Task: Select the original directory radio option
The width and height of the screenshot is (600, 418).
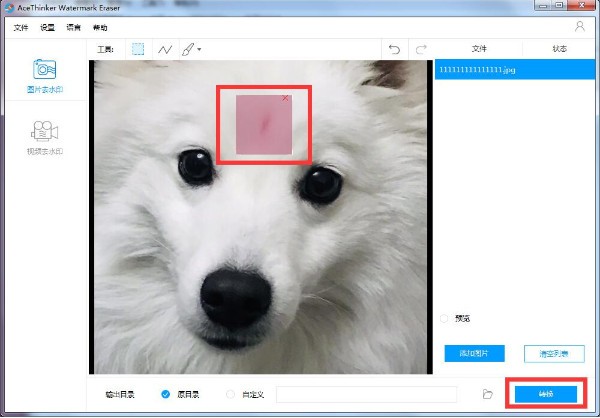Action: coord(165,394)
